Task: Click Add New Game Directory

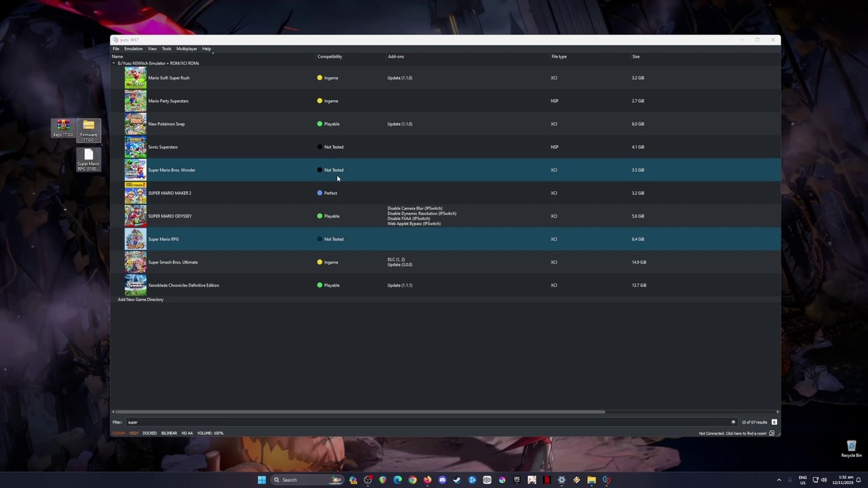Action: point(140,300)
